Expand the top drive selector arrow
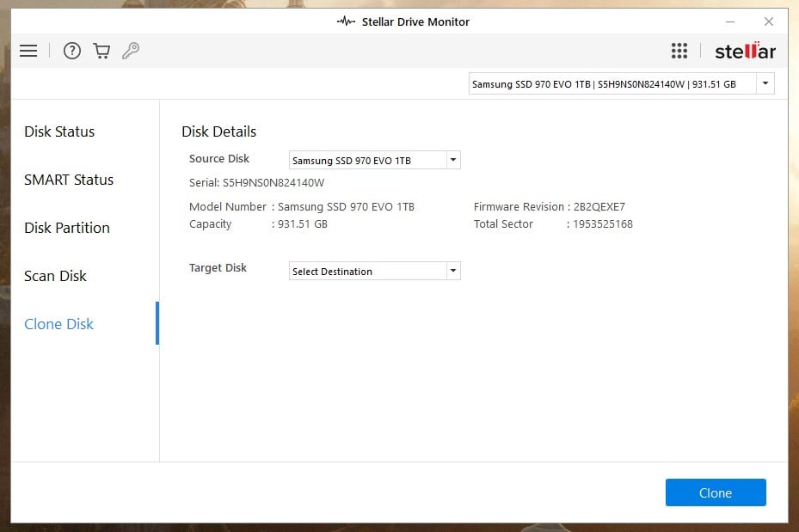Viewport: 799px width, 532px height. 765,83
